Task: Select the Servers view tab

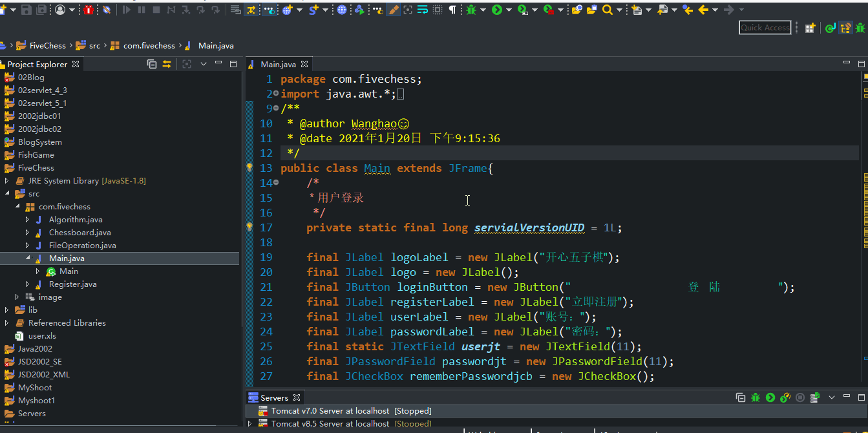Action: point(274,397)
